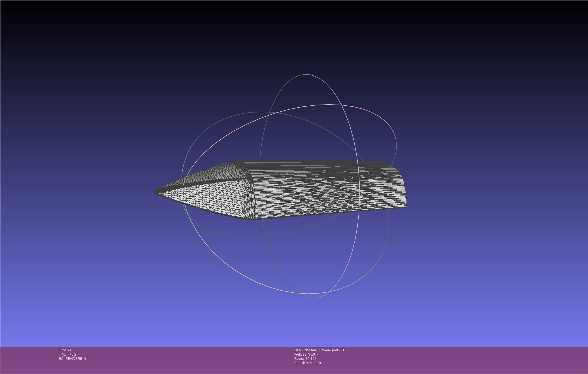Click the pointed tip of the sword mesh
This screenshot has width=588, height=374.
point(157,192)
